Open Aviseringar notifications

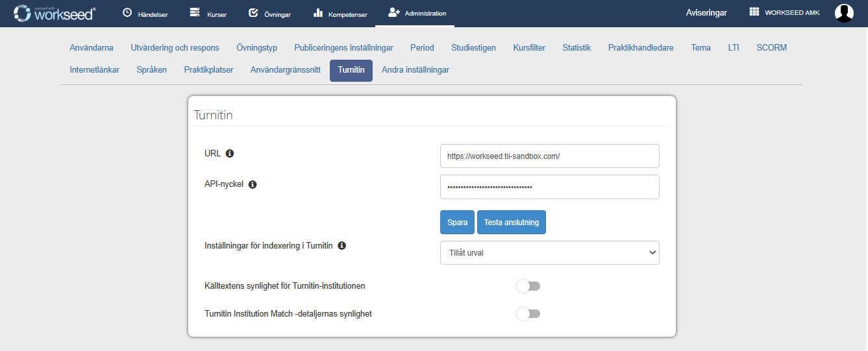pos(706,13)
